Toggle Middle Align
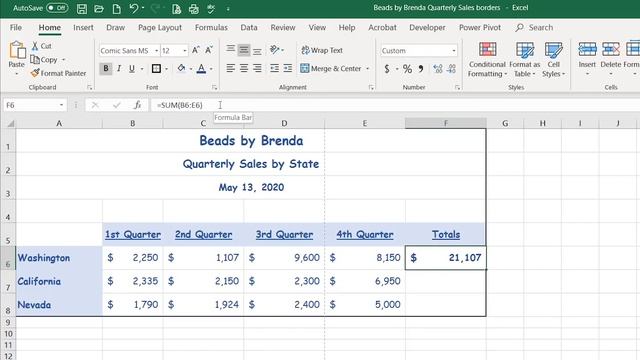This screenshot has width=640, height=360. (x=244, y=50)
